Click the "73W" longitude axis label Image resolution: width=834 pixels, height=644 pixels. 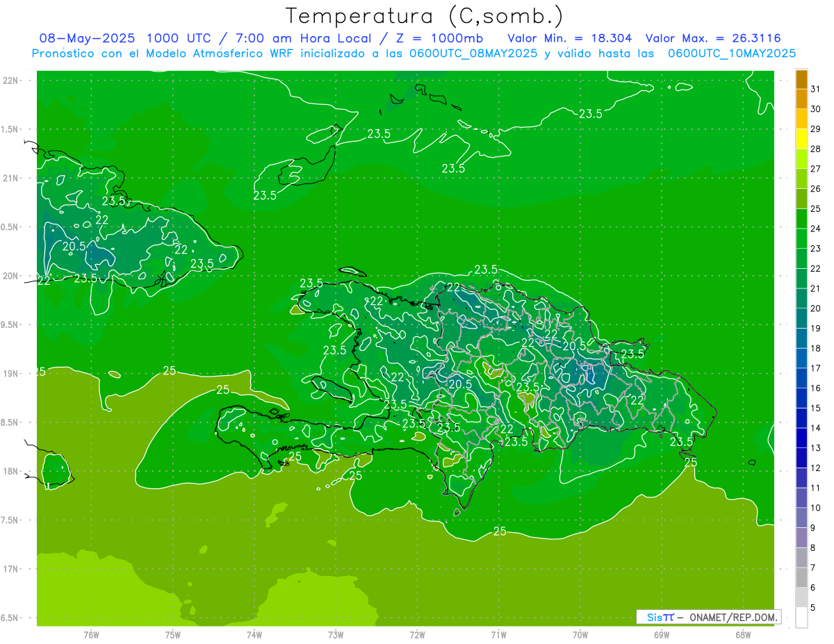[x=336, y=634]
